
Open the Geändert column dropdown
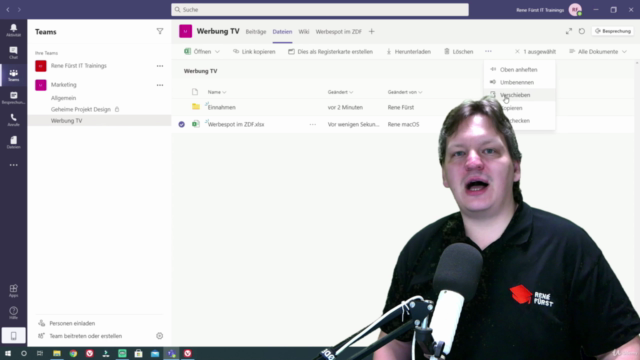[x=340, y=92]
